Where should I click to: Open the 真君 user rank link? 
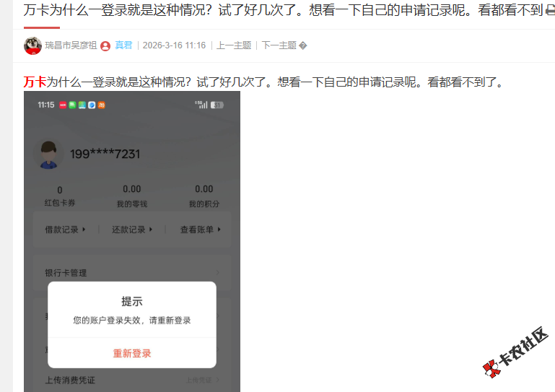123,45
